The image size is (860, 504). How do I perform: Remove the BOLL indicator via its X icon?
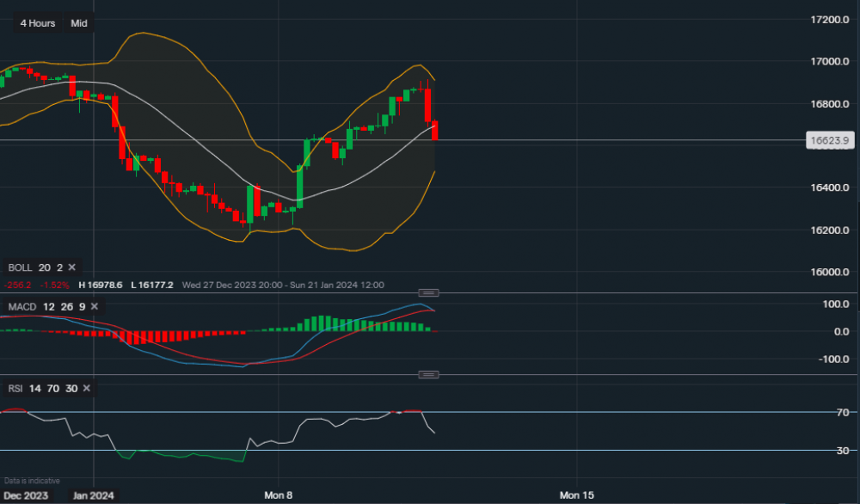click(71, 267)
